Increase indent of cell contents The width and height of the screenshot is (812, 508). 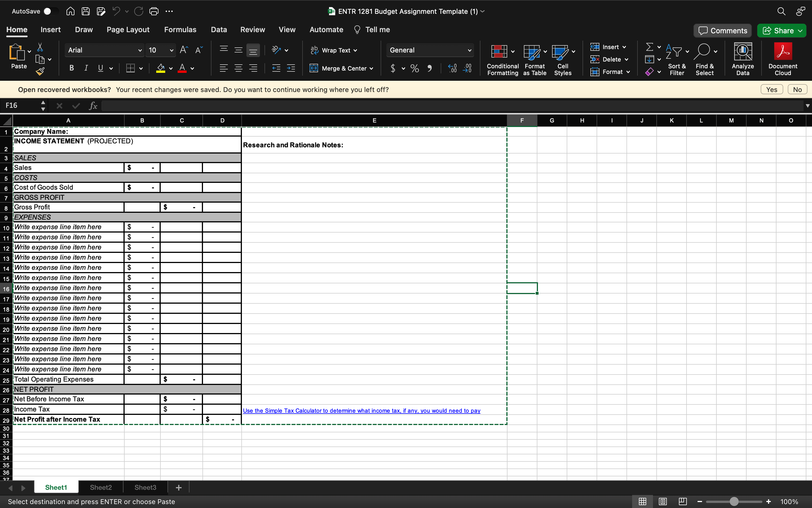[291, 68]
